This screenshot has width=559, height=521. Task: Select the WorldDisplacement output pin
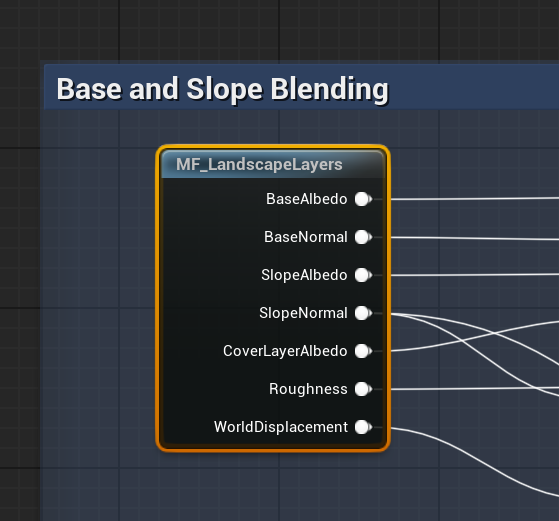pos(363,427)
